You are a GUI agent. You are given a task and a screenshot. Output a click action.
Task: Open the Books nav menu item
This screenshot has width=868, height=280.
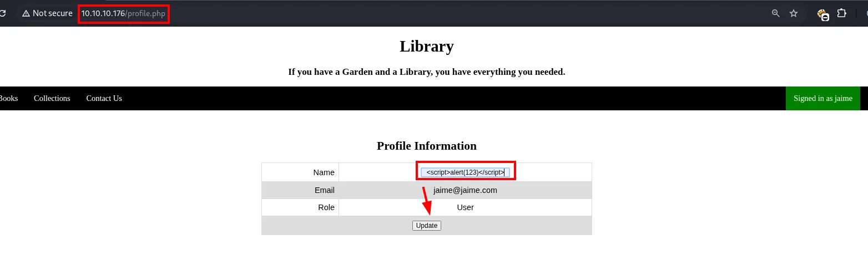click(x=8, y=98)
